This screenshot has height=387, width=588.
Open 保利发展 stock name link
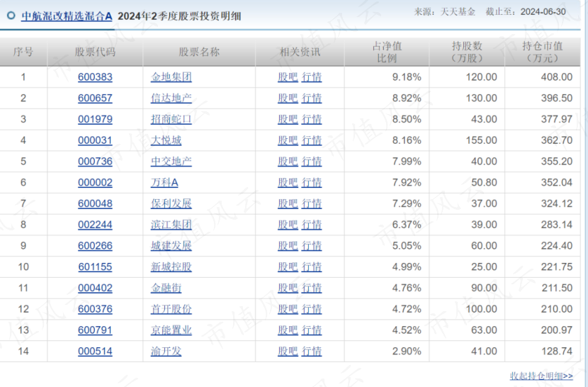click(x=171, y=203)
